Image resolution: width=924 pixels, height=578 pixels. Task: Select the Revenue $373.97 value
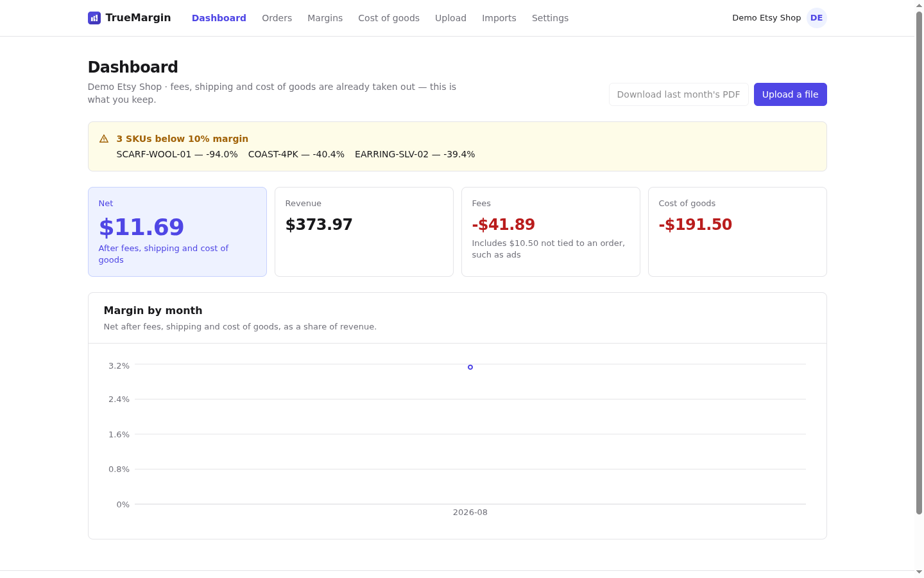pos(319,225)
